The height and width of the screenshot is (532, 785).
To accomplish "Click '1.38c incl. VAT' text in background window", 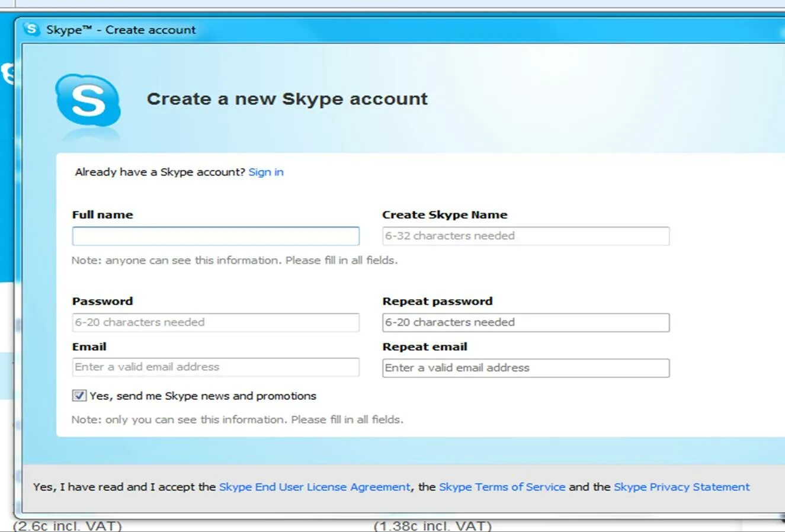I will 432,525.
